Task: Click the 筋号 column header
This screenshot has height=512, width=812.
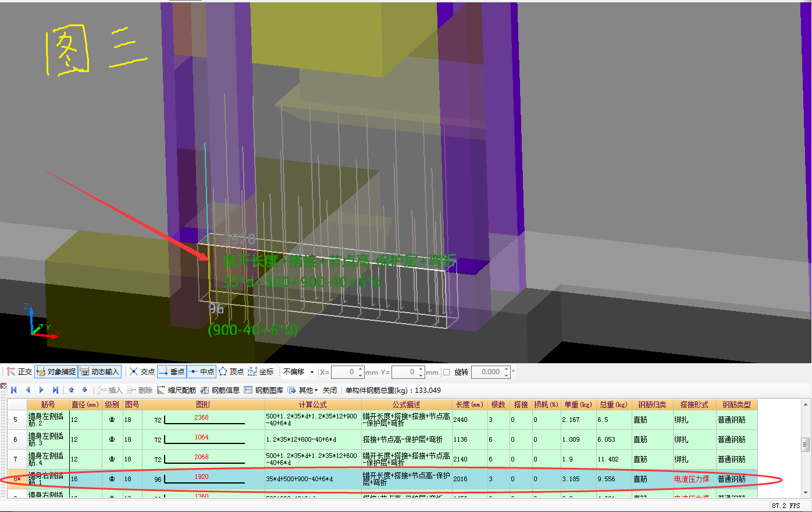Action: tap(48, 404)
